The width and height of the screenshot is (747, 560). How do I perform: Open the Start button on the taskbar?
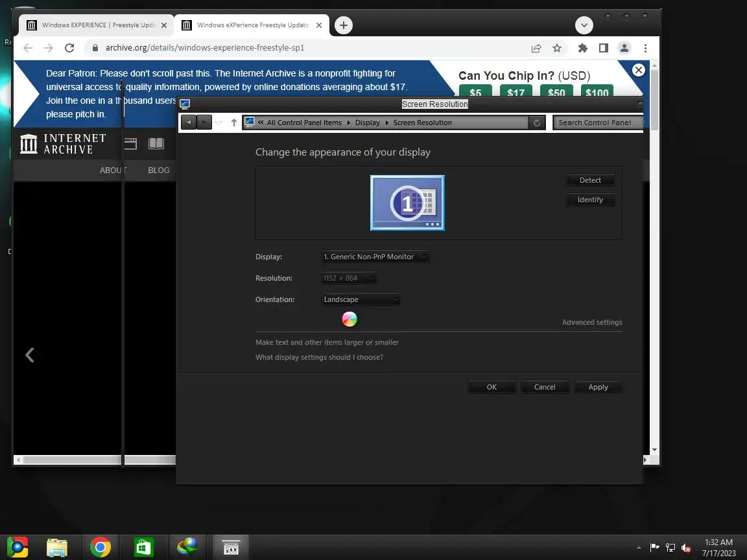point(18,546)
